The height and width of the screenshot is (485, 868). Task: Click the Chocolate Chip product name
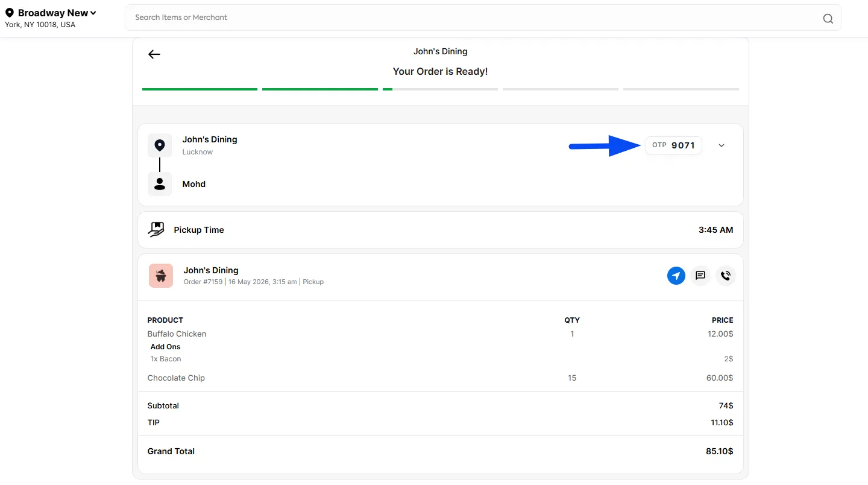176,378
